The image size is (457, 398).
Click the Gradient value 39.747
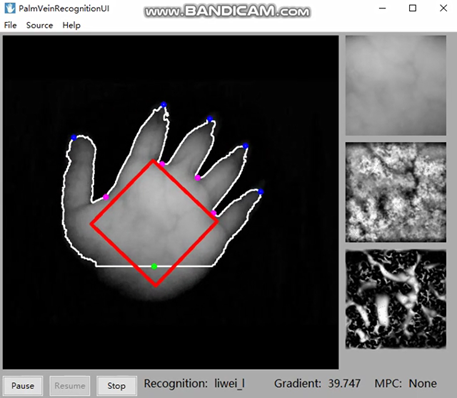tap(344, 383)
